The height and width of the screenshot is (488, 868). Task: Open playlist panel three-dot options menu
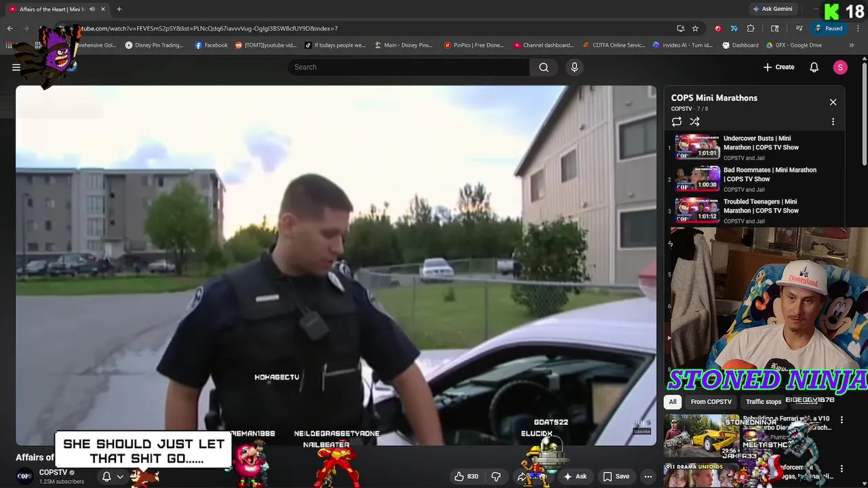coord(833,122)
